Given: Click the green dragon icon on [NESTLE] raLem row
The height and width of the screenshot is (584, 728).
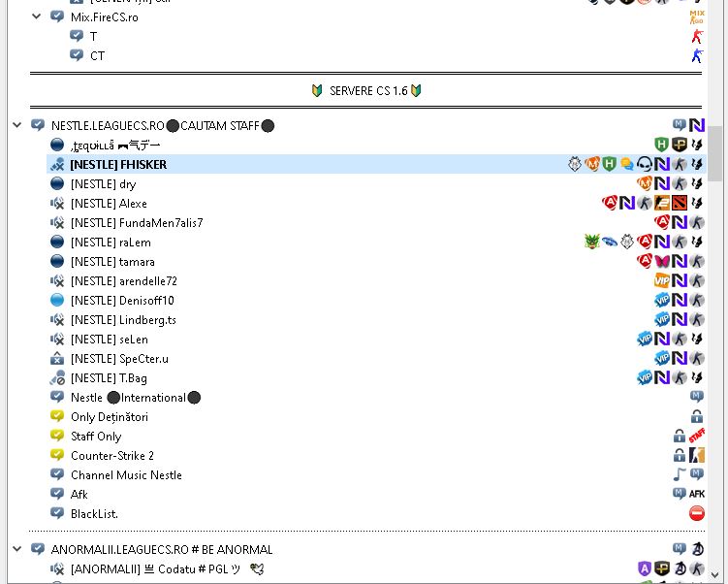Looking at the screenshot, I should pyautogui.click(x=592, y=242).
